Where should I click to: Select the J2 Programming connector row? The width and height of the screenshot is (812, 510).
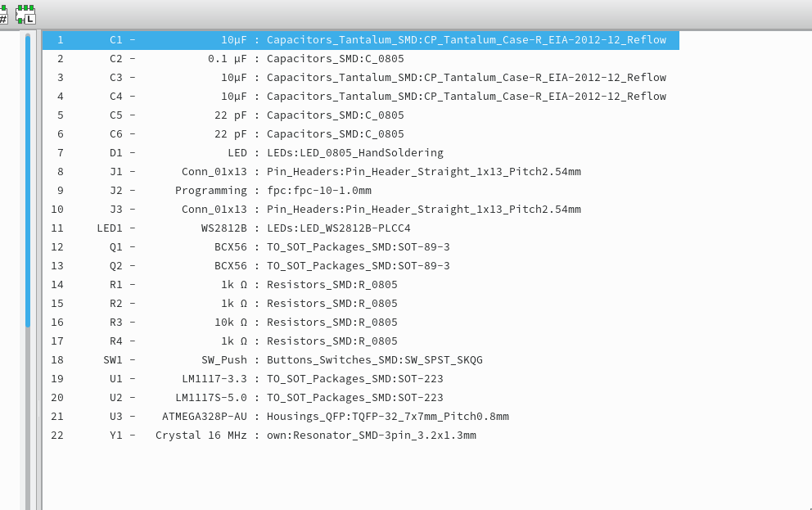tap(361, 191)
